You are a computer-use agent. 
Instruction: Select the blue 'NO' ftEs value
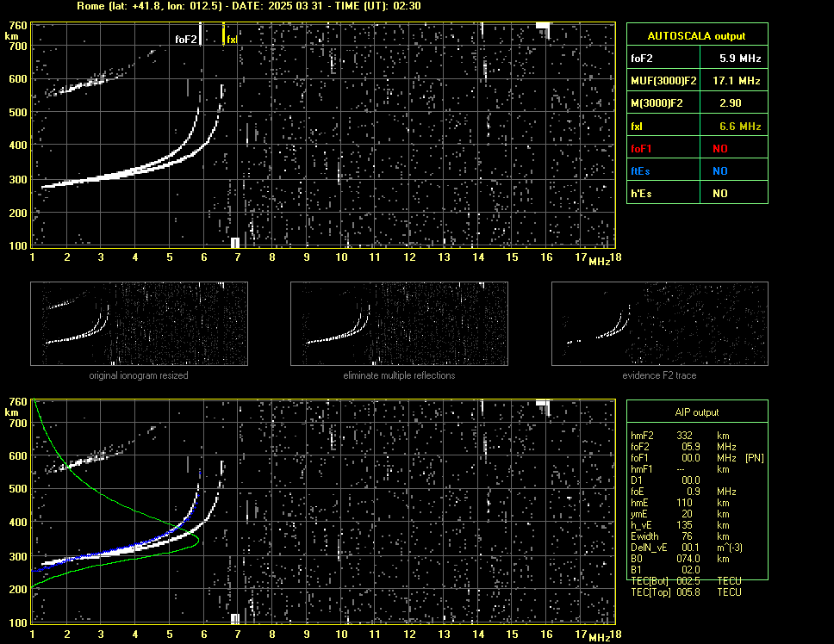[720, 171]
